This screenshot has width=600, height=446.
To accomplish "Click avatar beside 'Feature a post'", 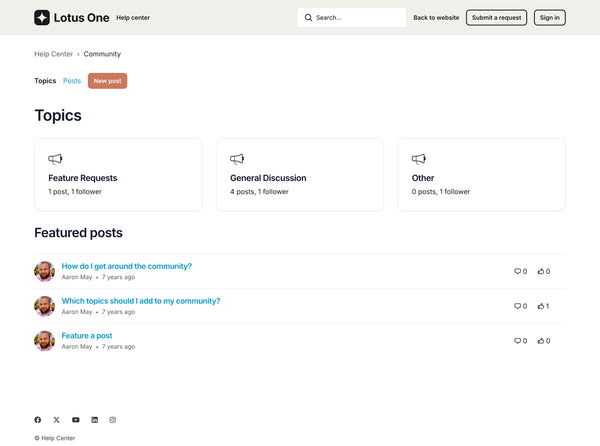I will (x=44, y=341).
